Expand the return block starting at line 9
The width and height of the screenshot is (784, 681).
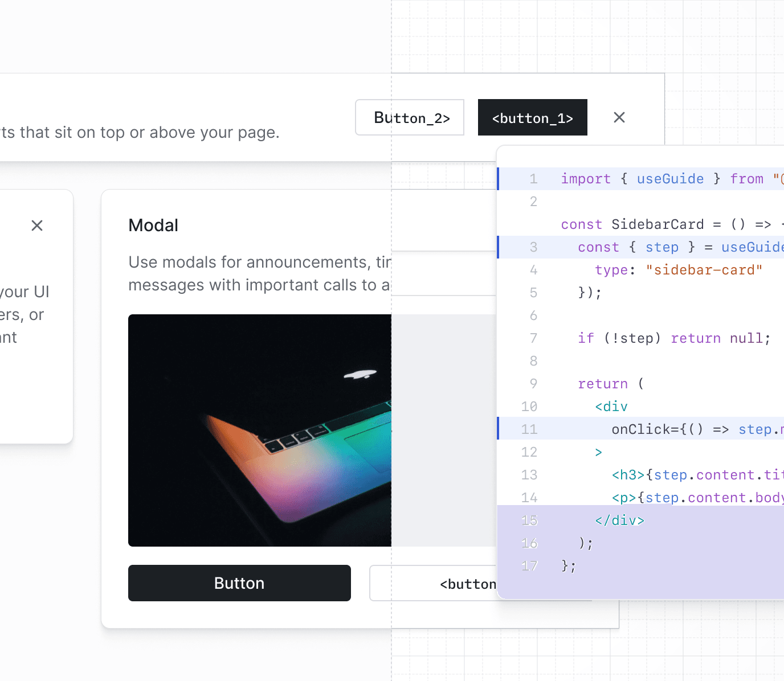(x=603, y=383)
